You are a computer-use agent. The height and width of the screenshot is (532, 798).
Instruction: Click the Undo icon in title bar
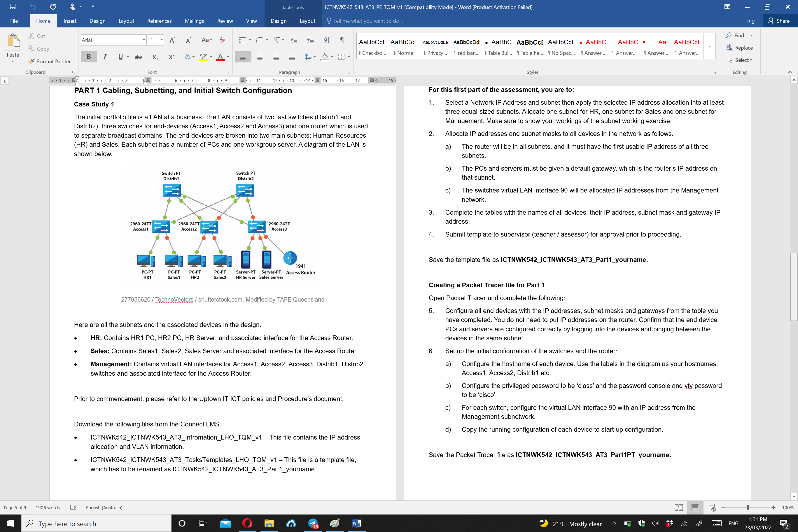pos(33,7)
